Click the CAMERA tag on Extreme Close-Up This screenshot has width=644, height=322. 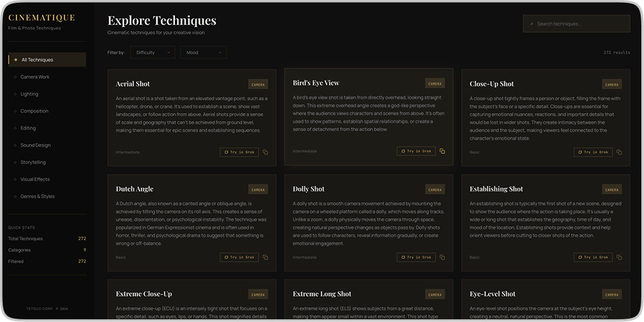(x=258, y=295)
